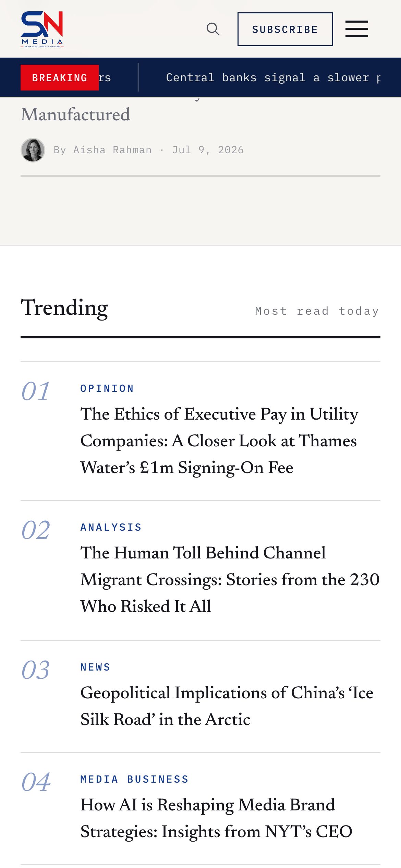
Task: Open the Central banks ticker headline
Action: coord(273,77)
